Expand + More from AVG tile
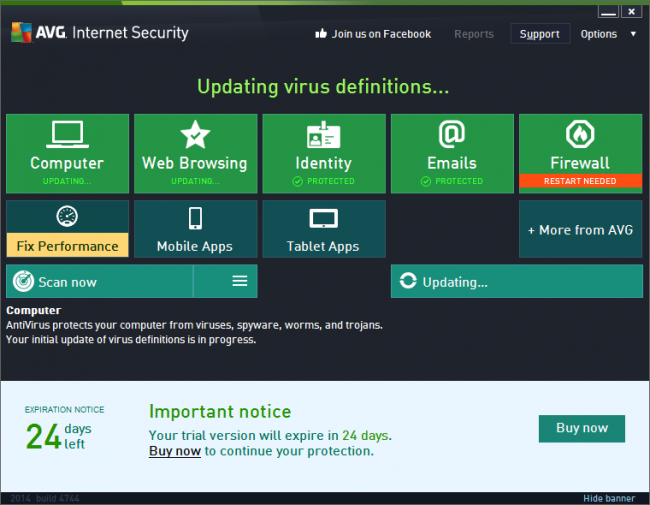650x505 pixels. click(580, 229)
